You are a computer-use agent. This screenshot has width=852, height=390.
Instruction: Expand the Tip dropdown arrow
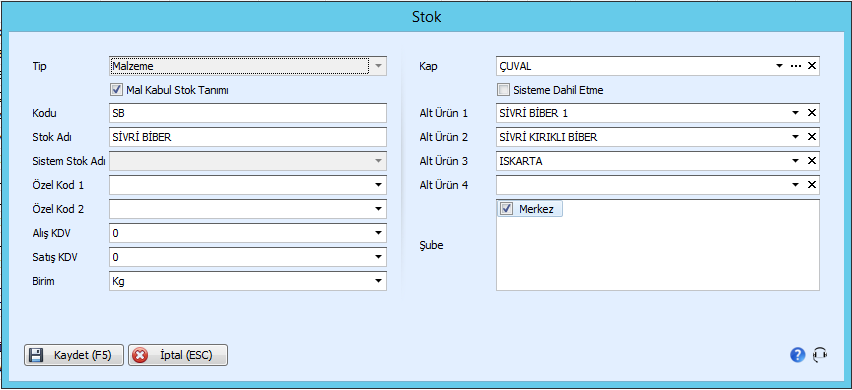379,66
